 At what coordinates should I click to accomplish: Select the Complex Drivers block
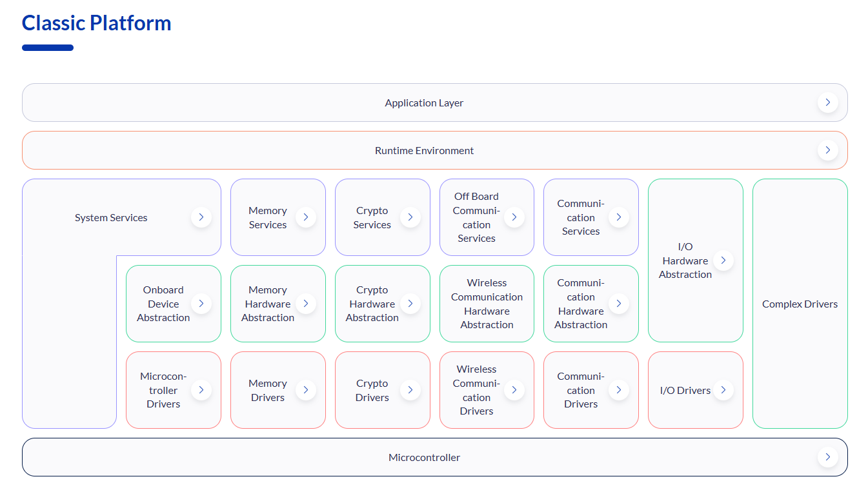pyautogui.click(x=800, y=304)
